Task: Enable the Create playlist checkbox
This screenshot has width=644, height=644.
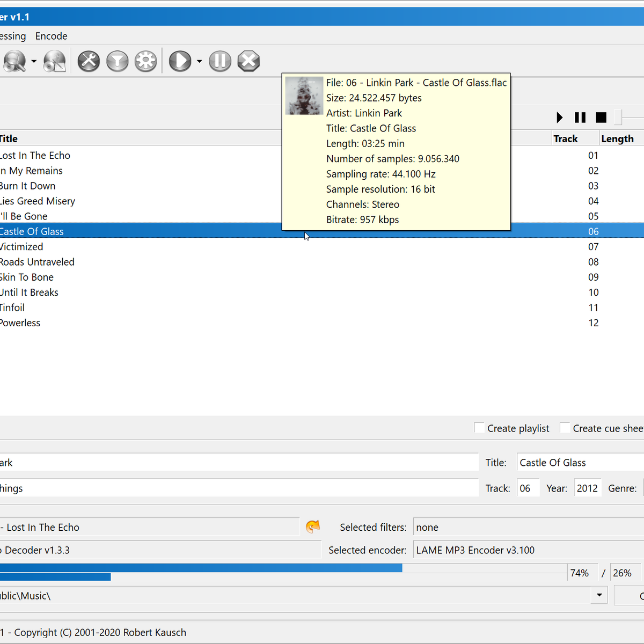Action: coord(479,428)
